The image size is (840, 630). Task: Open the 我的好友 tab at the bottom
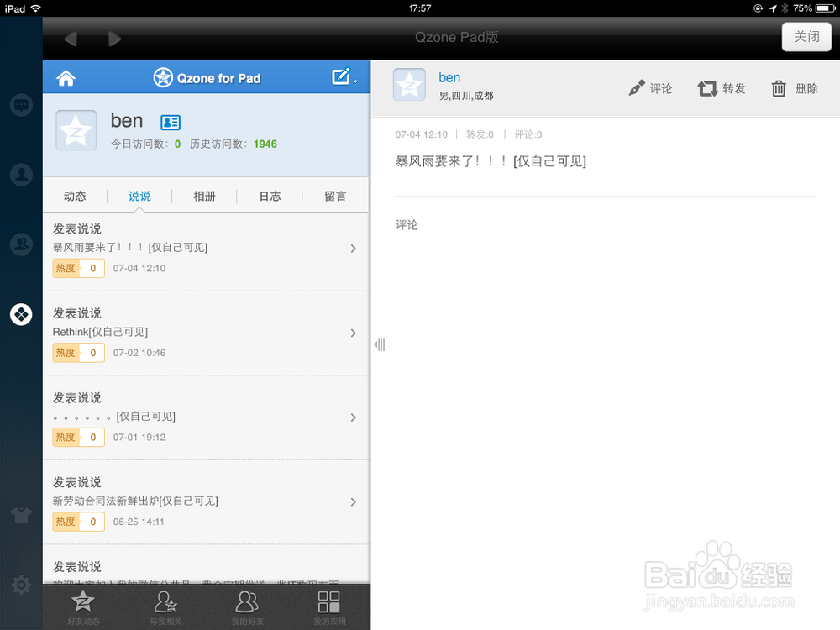[x=247, y=606]
